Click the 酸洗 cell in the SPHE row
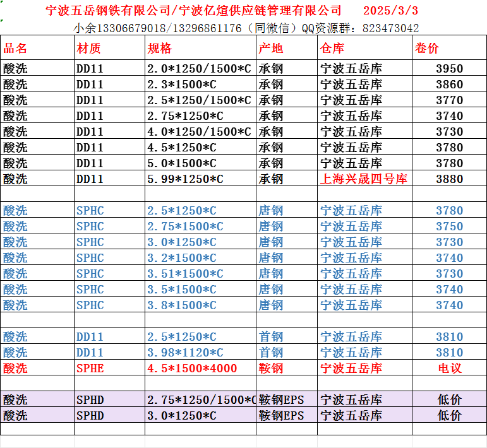Viewport: 487px width, 448px height. 37,368
